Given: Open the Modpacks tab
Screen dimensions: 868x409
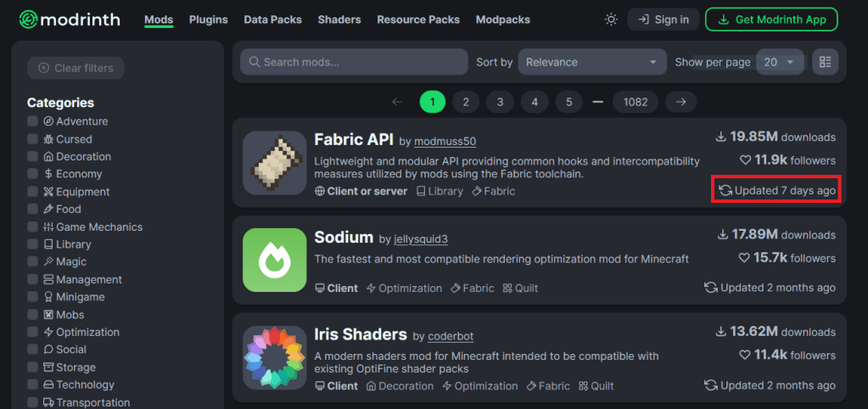Looking at the screenshot, I should (x=502, y=20).
